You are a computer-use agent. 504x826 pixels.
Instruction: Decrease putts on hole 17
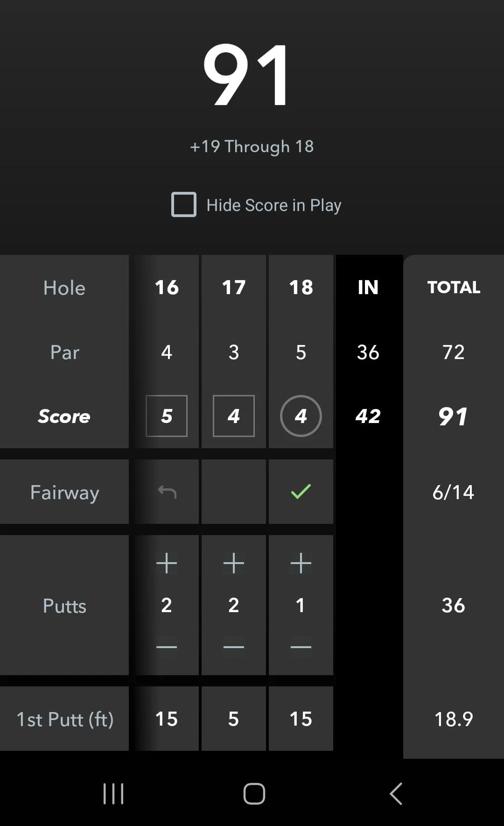point(234,646)
